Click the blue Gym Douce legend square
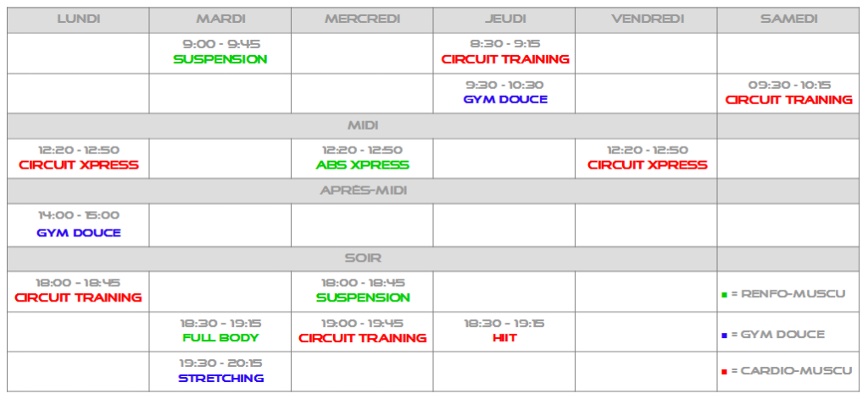 click(x=724, y=335)
